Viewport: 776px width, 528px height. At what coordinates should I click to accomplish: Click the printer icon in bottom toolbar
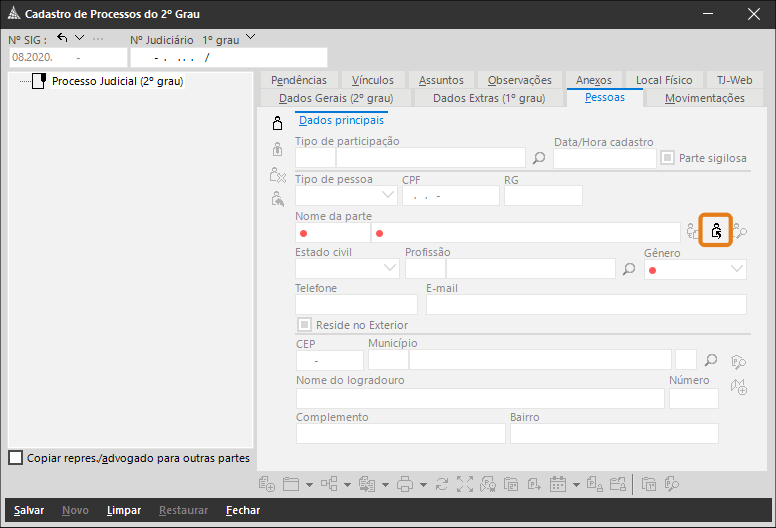pyautogui.click(x=405, y=484)
